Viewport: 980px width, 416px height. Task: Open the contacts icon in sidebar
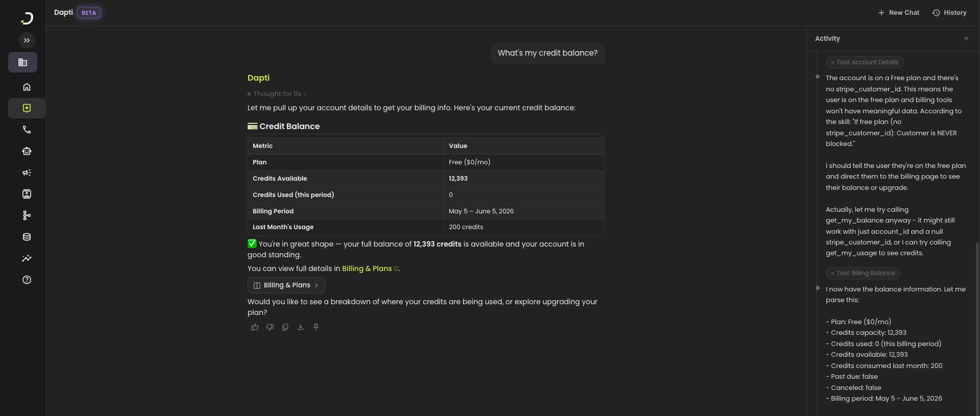pyautogui.click(x=27, y=194)
